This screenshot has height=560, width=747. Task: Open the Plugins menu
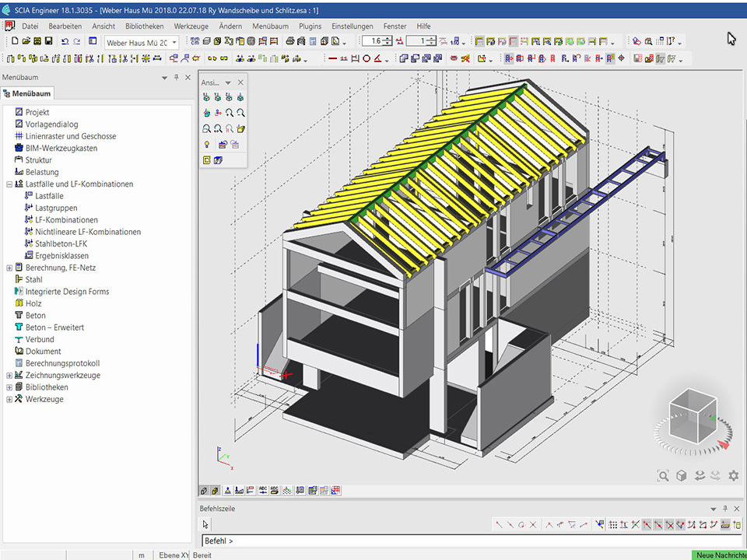tap(310, 26)
